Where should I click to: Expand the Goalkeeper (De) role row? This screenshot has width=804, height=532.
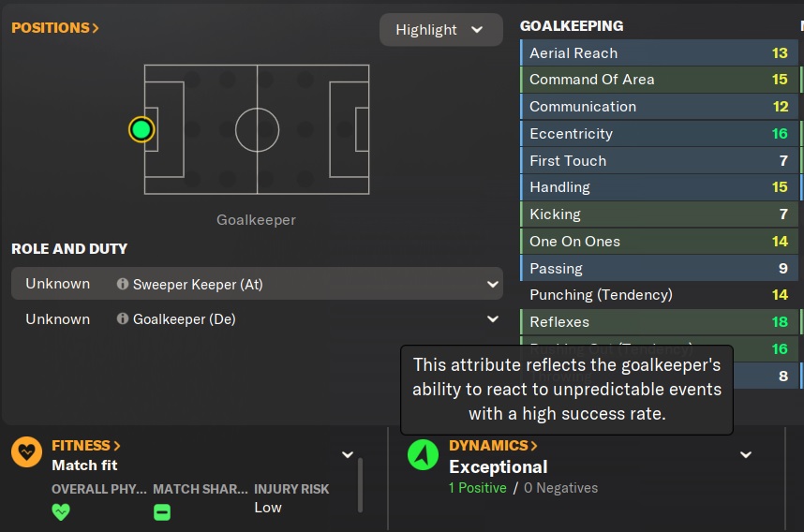click(x=493, y=319)
